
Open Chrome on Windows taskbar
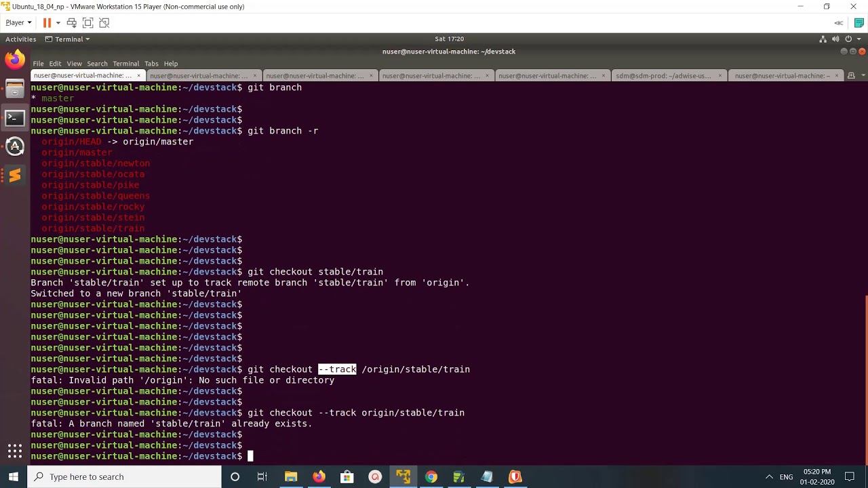click(431, 476)
